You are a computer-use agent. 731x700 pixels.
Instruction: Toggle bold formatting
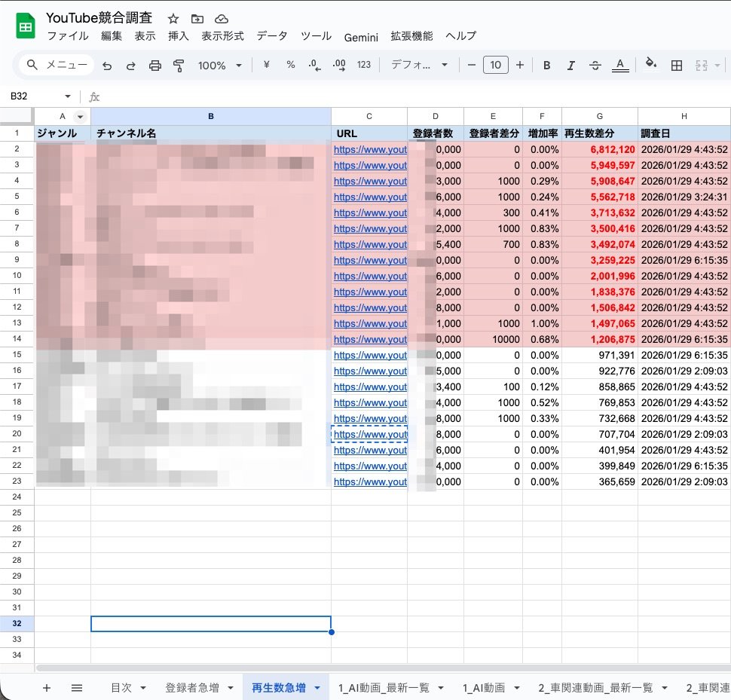tap(546, 66)
